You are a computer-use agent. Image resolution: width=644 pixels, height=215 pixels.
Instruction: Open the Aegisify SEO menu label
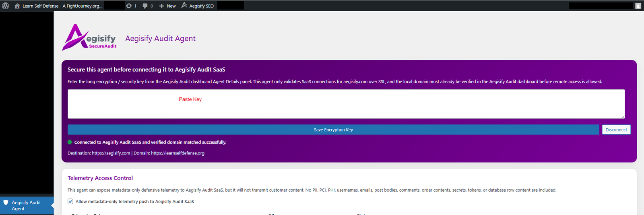(201, 6)
